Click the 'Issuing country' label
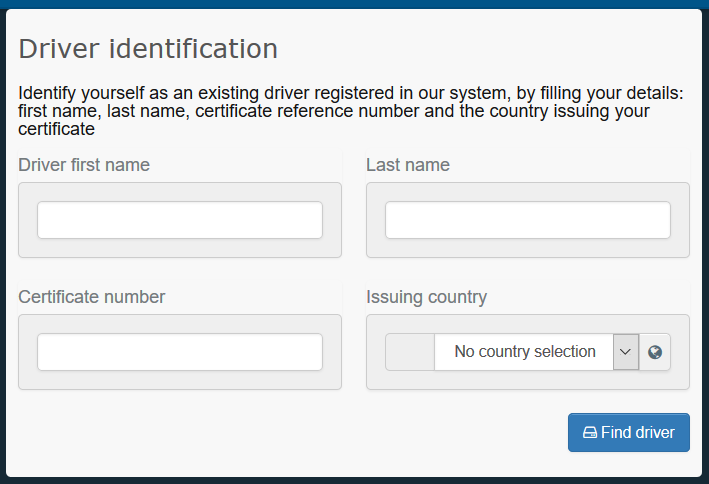Screen dimensions: 709x484 426,297
